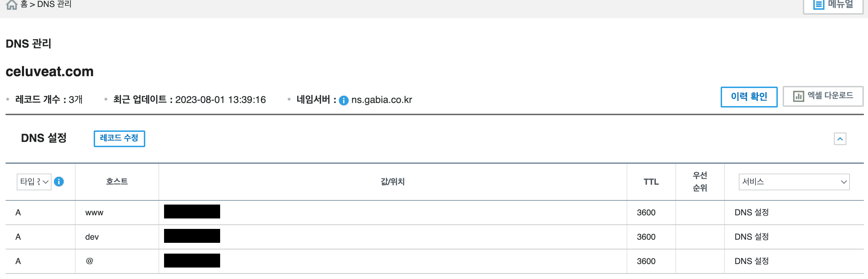Open the 타입 filter dropdown

tap(34, 182)
